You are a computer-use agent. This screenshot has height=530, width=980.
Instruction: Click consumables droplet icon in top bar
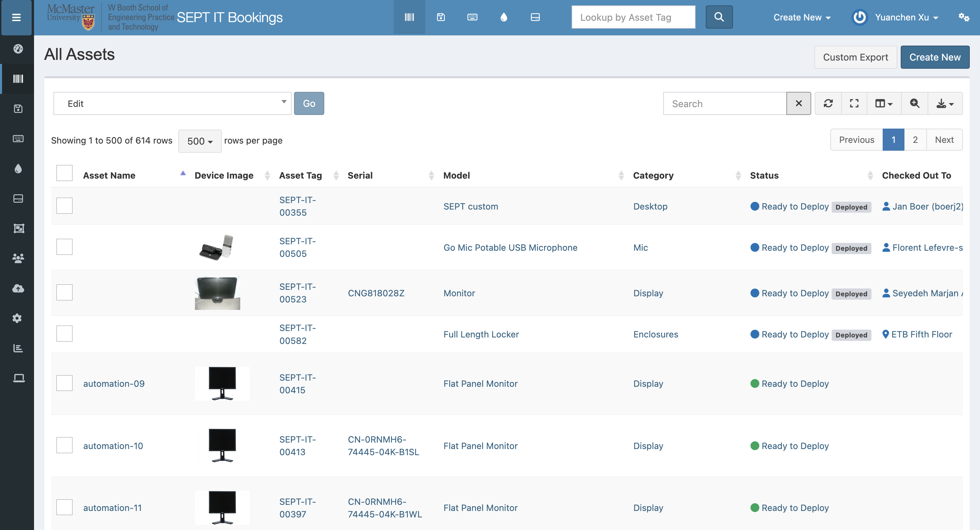(504, 17)
